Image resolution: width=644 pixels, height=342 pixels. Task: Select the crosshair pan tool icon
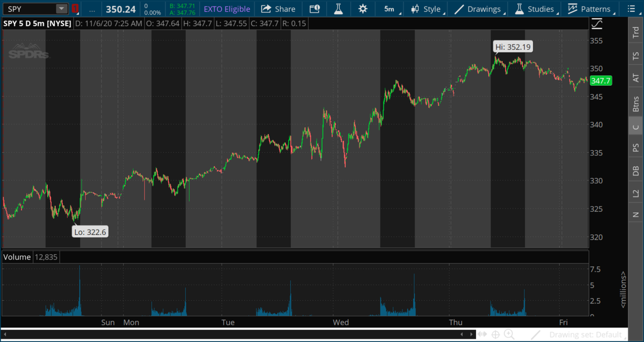[x=496, y=334]
